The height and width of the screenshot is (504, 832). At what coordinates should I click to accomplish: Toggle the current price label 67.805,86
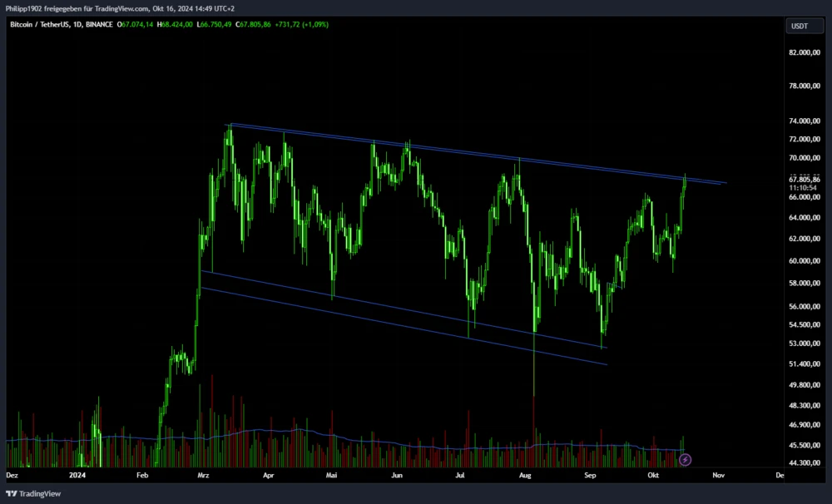[803, 177]
